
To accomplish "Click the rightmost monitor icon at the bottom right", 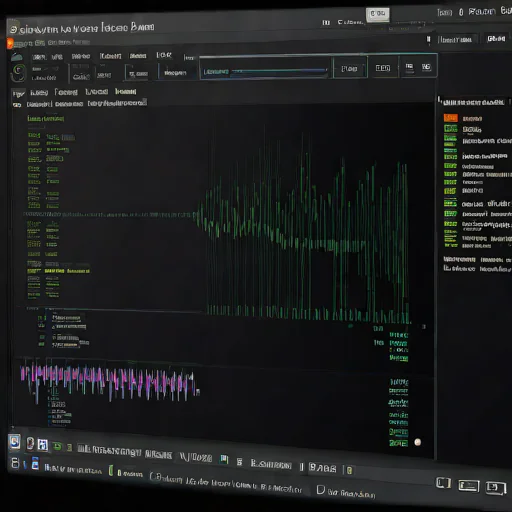I will (x=496, y=488).
